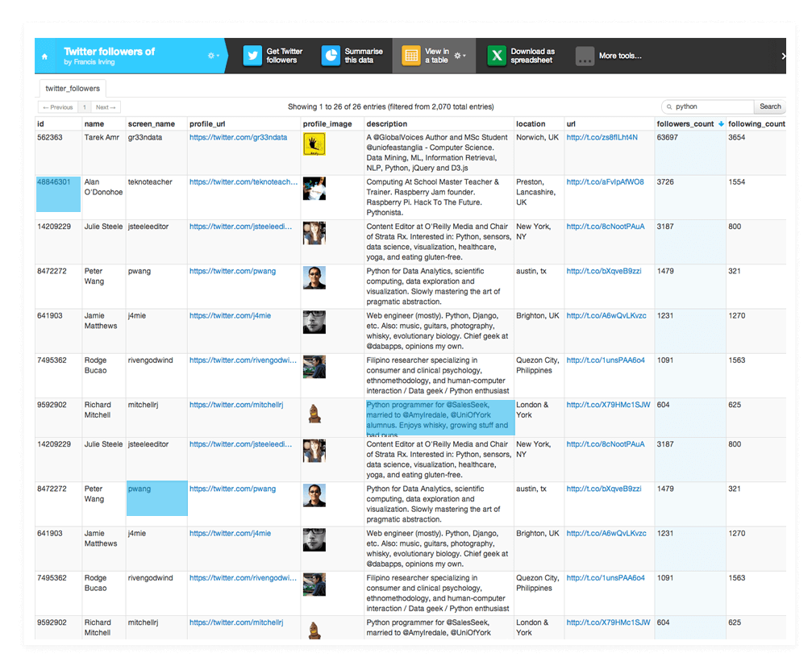This screenshot has height=670, width=812.
Task: Switch to the twitter_followers tab
Action: [x=73, y=89]
